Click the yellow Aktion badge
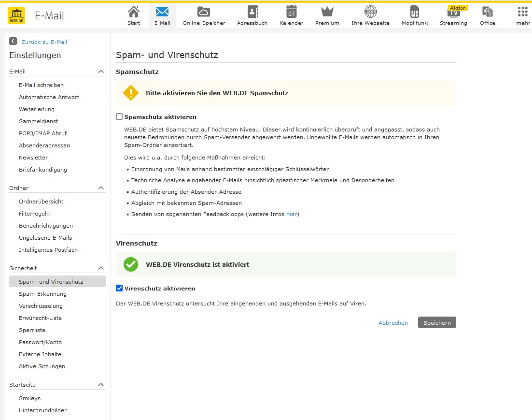The height and width of the screenshot is (420, 532). coord(458,8)
